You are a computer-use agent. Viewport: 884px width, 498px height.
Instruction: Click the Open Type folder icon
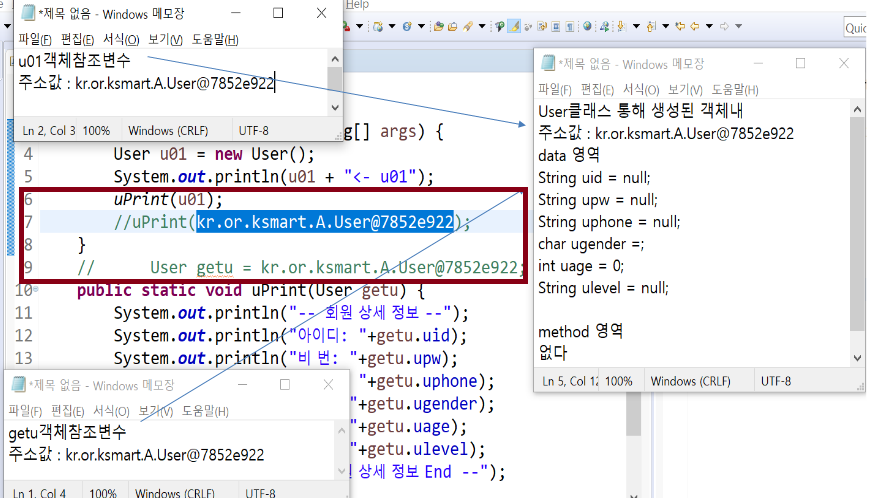coord(439,27)
